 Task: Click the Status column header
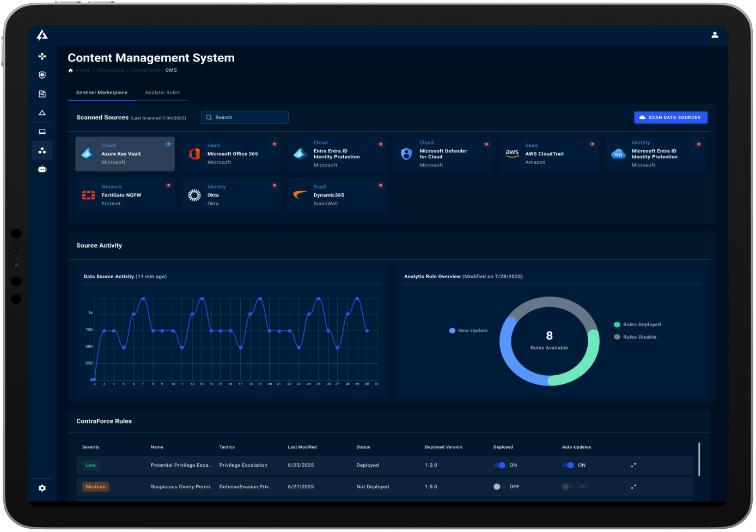click(363, 447)
